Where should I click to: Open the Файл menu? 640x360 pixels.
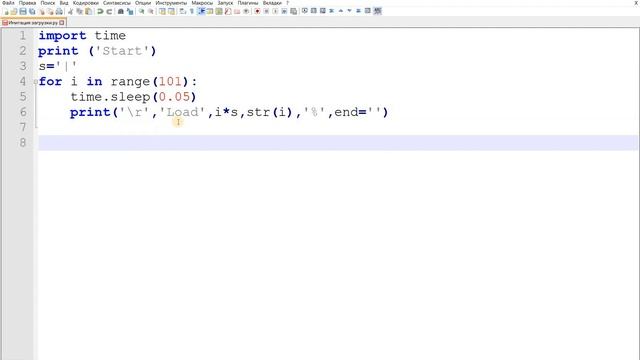8,3
